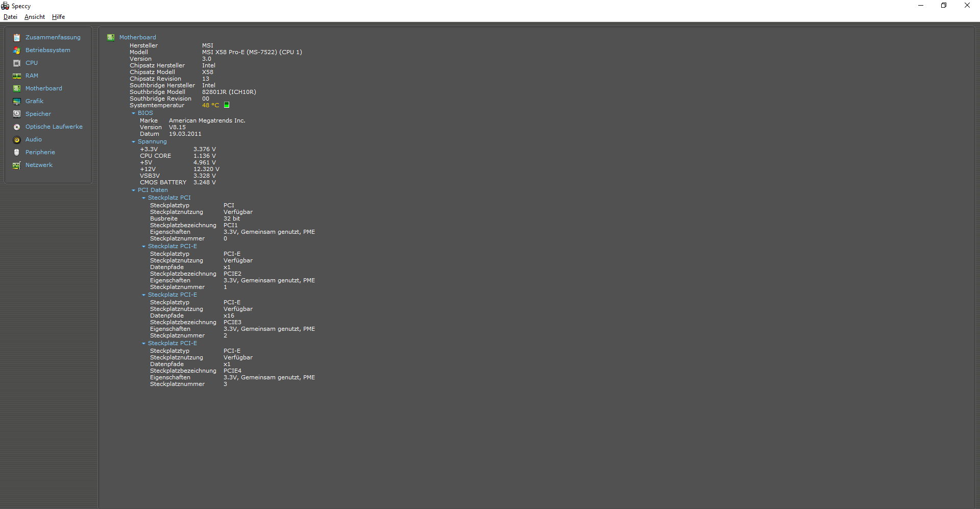The image size is (980, 509).
Task: Click the slot designation PCIE4
Action: pos(233,371)
